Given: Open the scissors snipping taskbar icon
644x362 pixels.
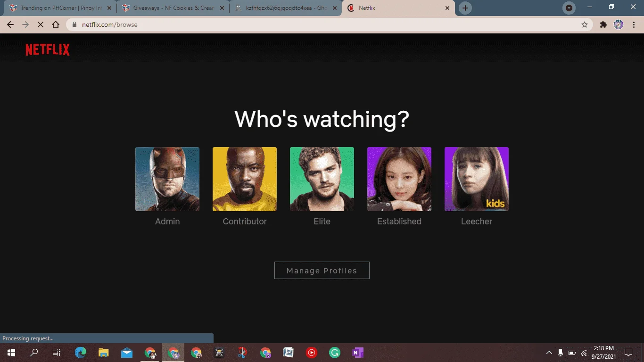Looking at the screenshot, I should [x=242, y=353].
